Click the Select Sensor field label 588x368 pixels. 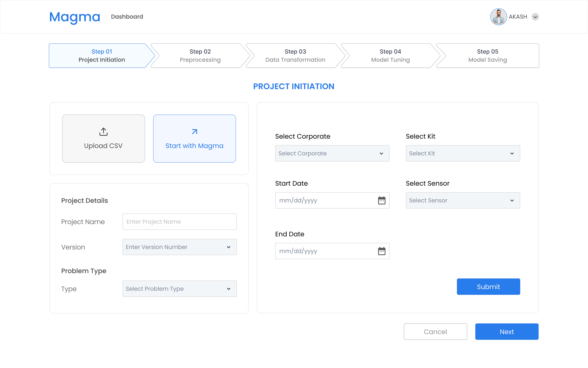[x=428, y=183]
